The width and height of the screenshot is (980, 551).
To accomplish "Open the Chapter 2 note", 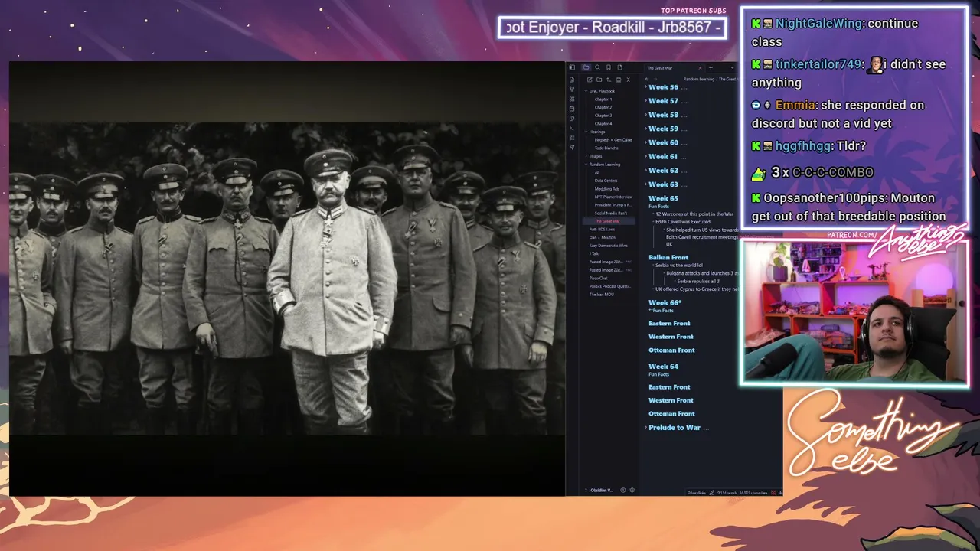I will click(x=603, y=107).
